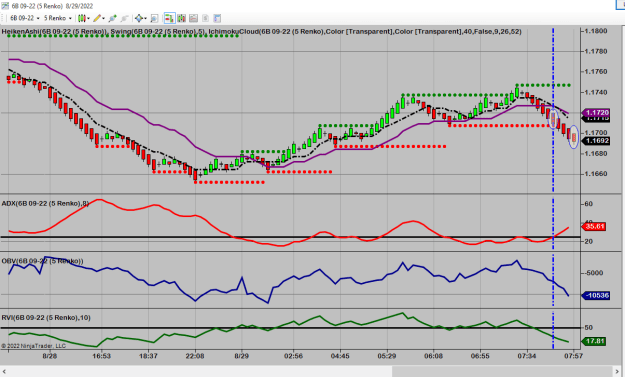Screen dimensions: 625x377
Task: Click the red 35.61 ADX value marker
Action: 594,226
